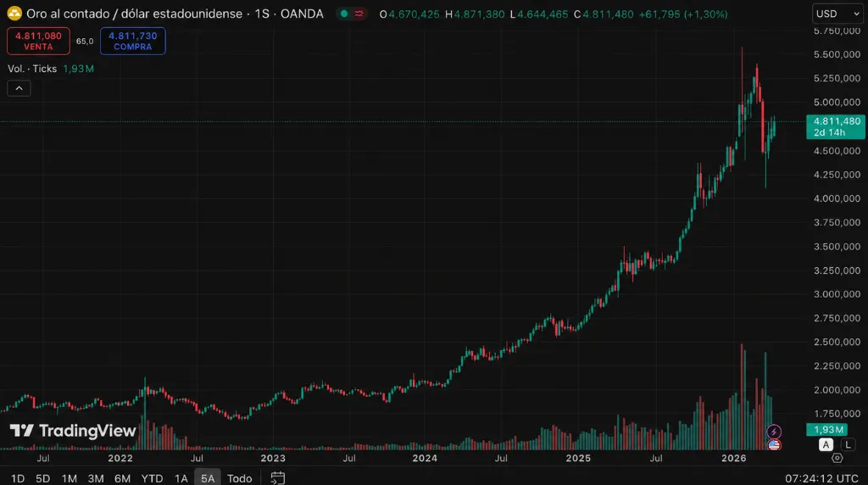
Task: Click the volume label 1,93M on scale
Action: coord(827,430)
